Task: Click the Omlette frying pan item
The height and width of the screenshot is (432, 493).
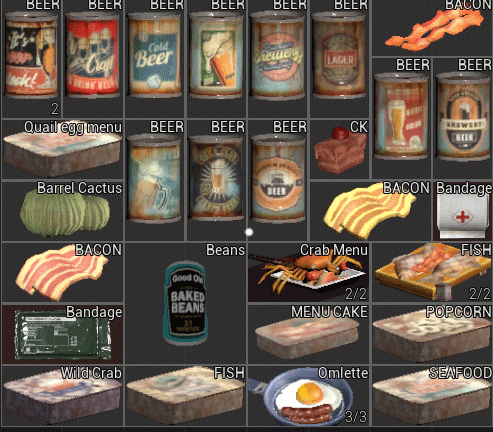Action: (308, 397)
